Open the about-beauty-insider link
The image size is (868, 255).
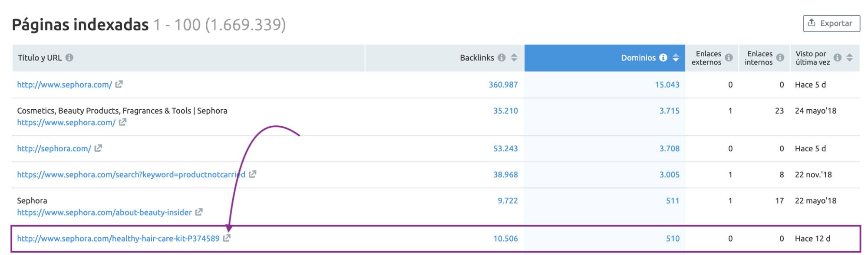pos(104,212)
